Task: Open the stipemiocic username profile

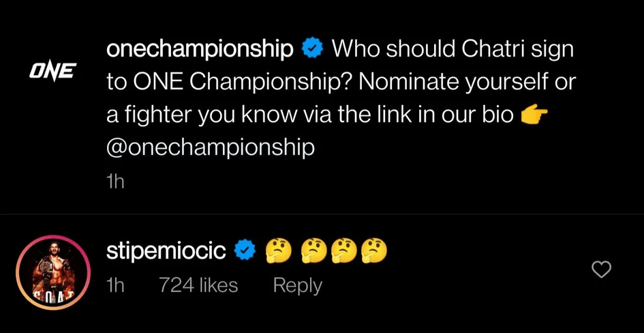Action: (x=166, y=251)
